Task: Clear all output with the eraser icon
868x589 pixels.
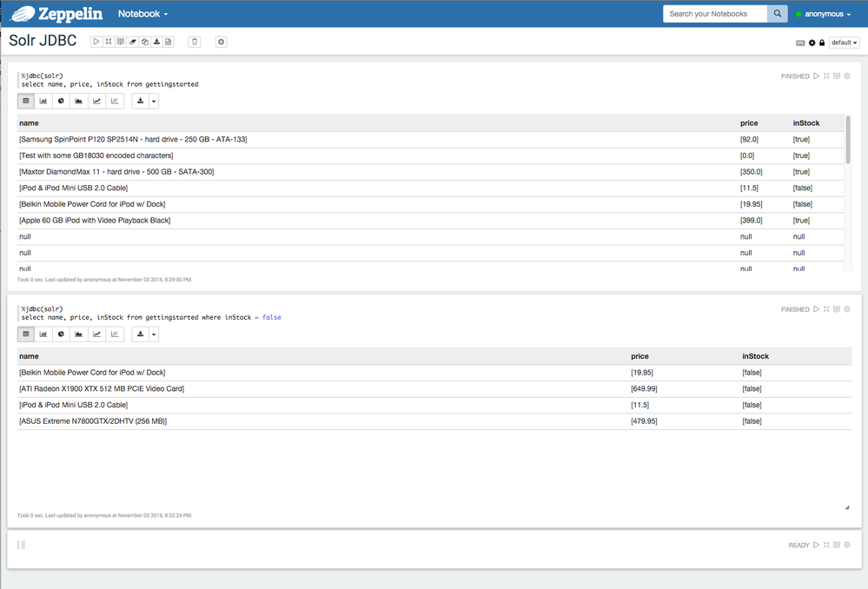Action: point(133,42)
